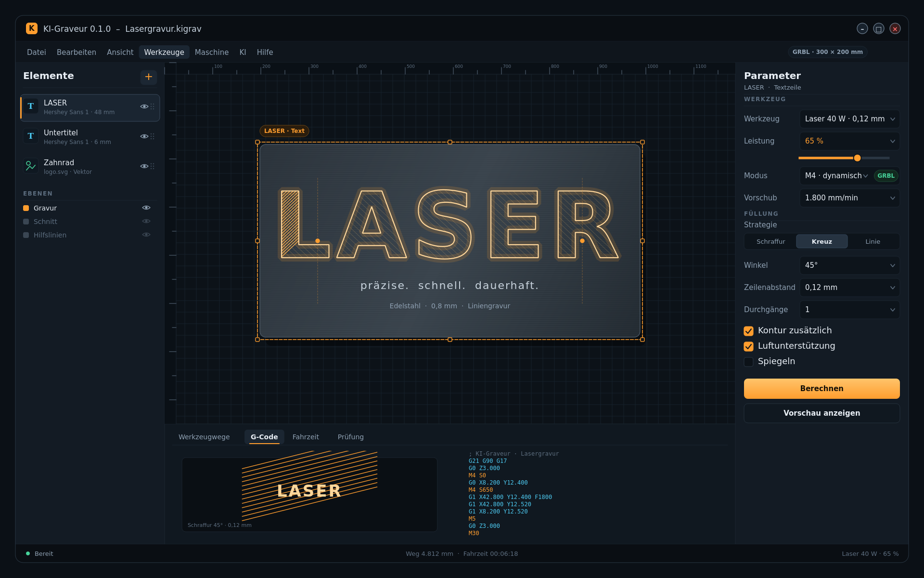This screenshot has height=578, width=924.
Task: Hide the Zahnrad element with its eye icon
Action: (x=144, y=167)
